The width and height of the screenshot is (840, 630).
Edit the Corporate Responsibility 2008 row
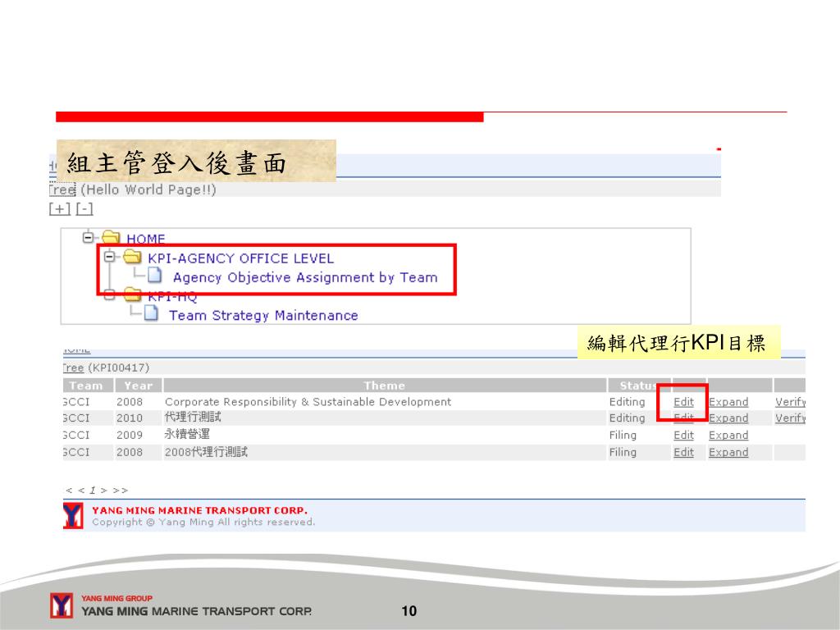click(683, 402)
